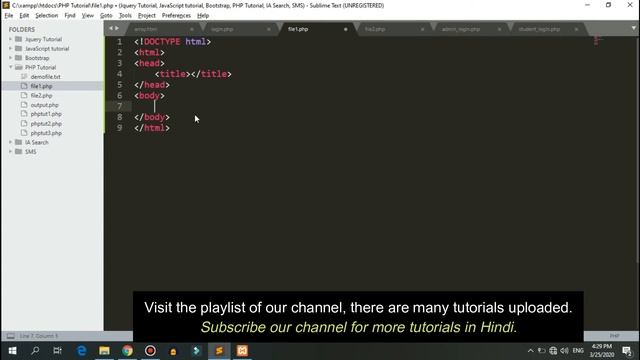Open File Explorer from taskbar

coord(104,351)
